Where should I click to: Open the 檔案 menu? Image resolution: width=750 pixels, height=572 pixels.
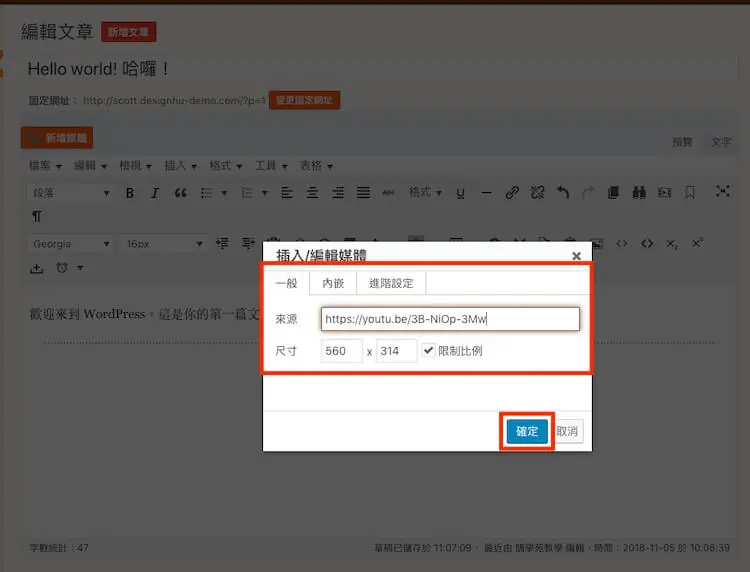pyautogui.click(x=45, y=166)
